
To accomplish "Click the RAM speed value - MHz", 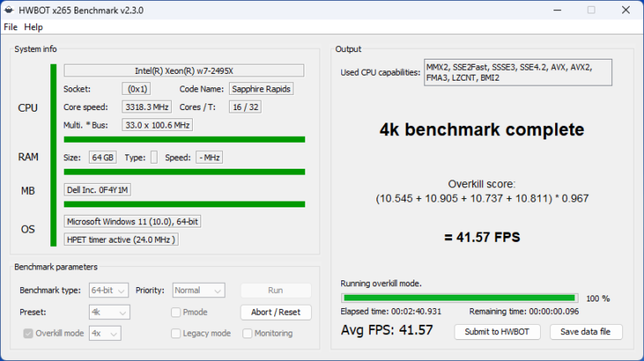I will [210, 158].
